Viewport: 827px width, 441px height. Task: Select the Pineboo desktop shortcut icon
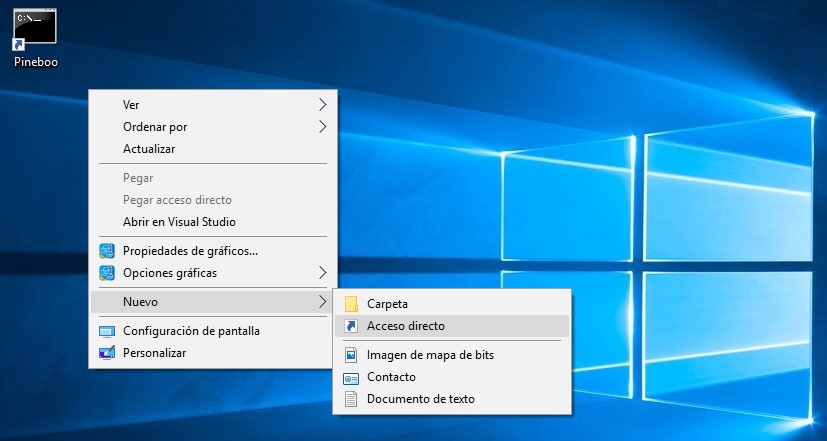[34, 28]
